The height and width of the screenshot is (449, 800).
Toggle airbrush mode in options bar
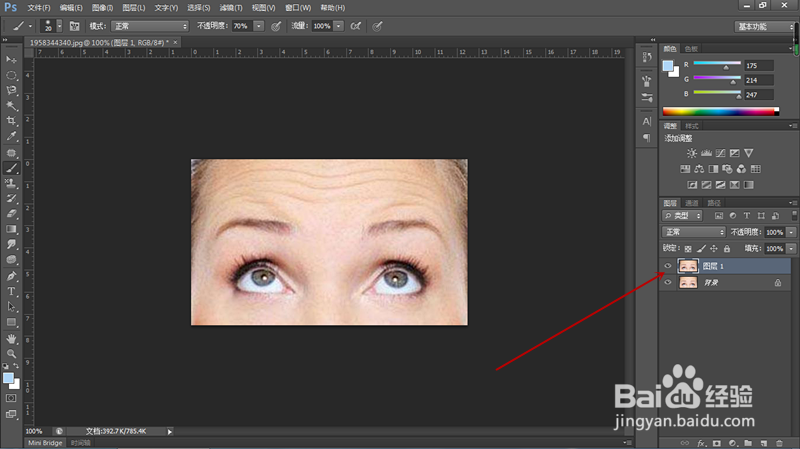[x=356, y=26]
